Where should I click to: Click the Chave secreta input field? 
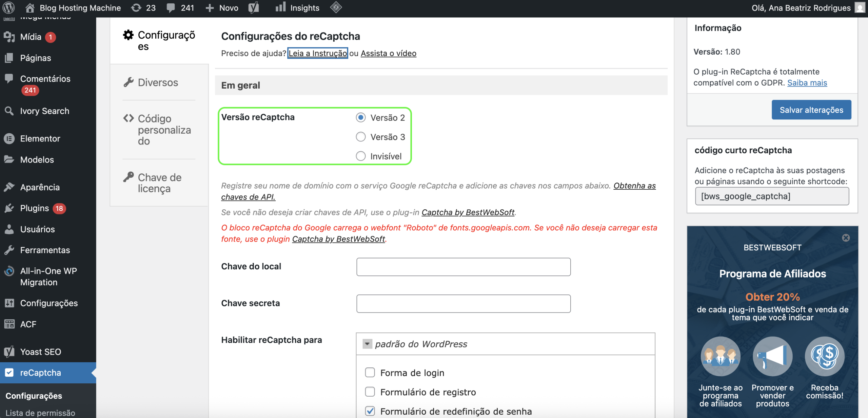tap(463, 303)
